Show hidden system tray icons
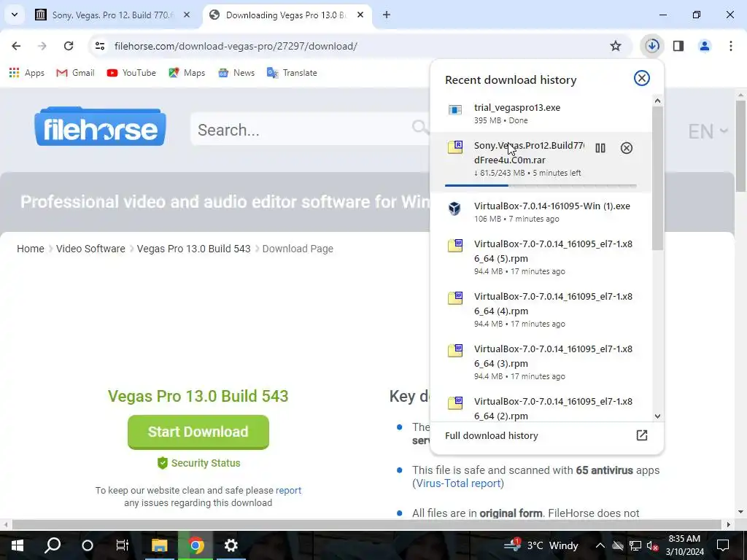 [600, 545]
